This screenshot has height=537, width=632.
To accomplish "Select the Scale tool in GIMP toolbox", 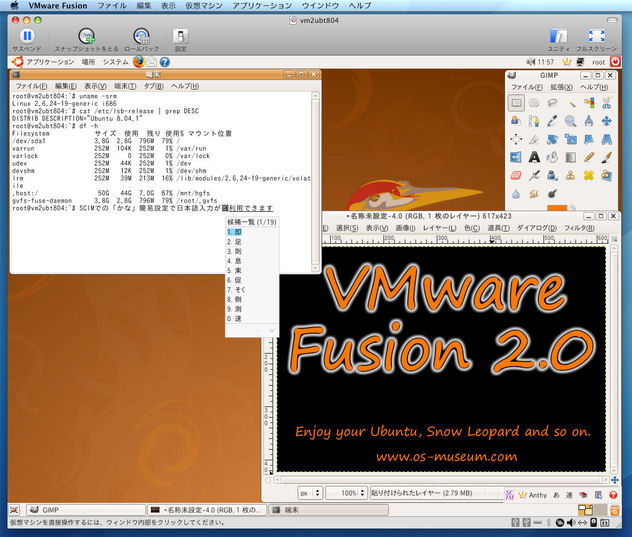I will [x=570, y=139].
